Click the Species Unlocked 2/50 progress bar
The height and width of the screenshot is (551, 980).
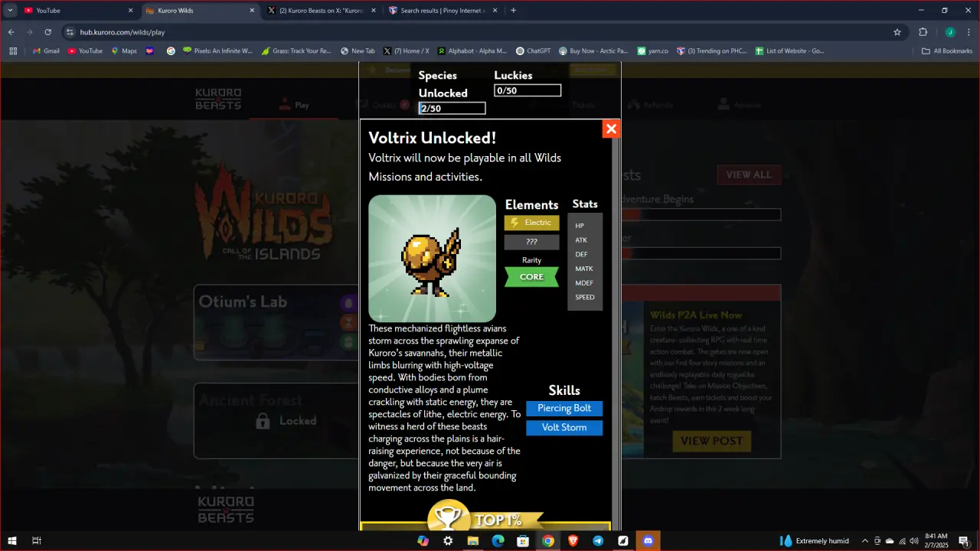click(452, 109)
